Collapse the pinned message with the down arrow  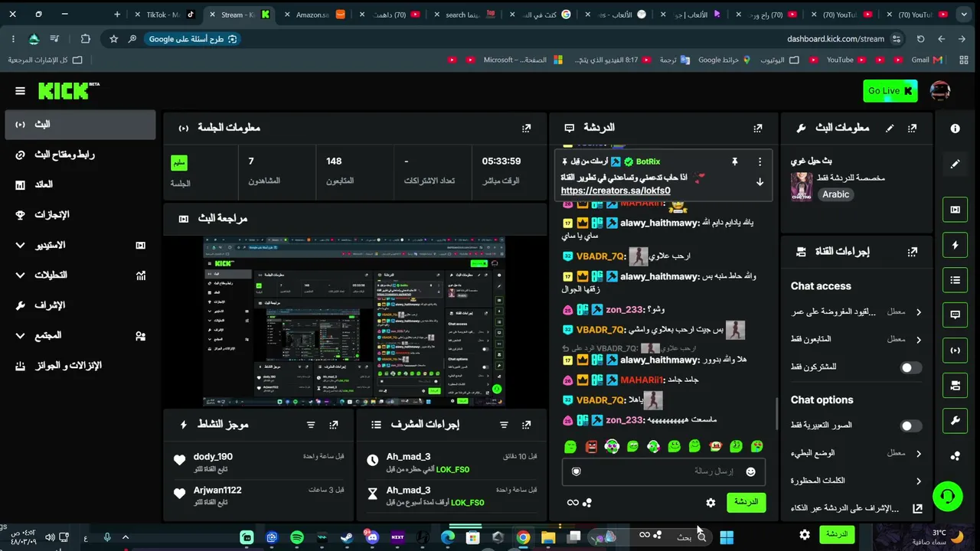[x=759, y=182]
